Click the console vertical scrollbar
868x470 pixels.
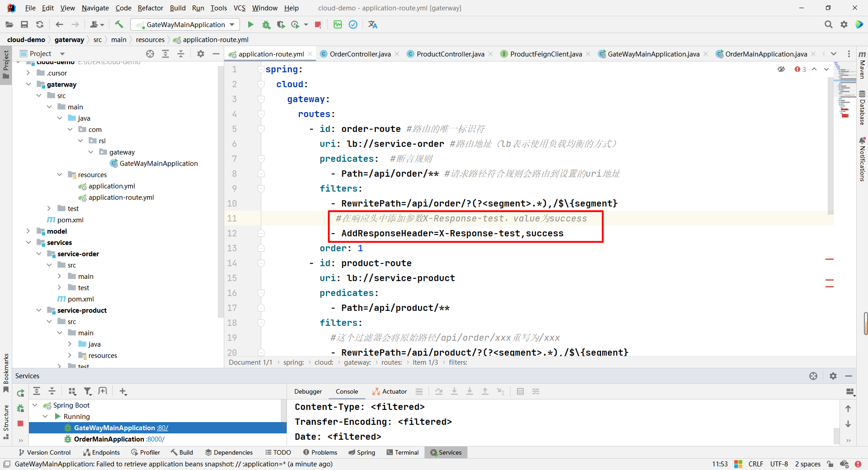tap(836, 437)
